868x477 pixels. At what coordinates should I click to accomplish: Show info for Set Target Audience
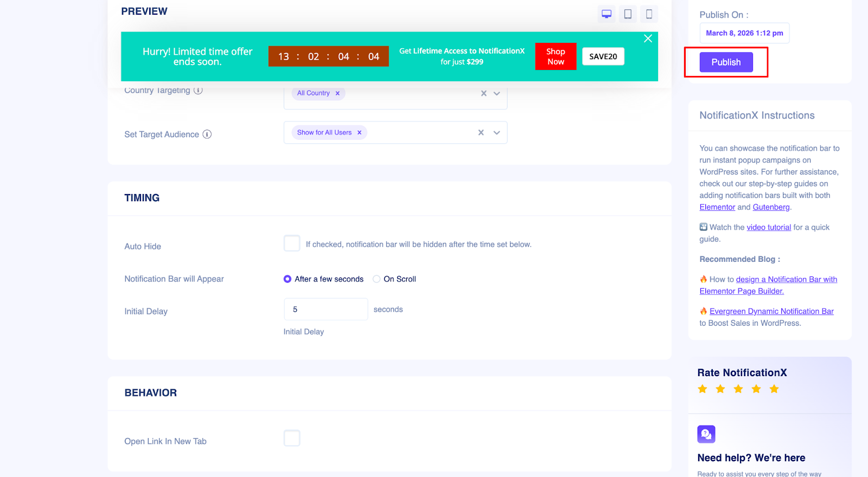pyautogui.click(x=207, y=134)
